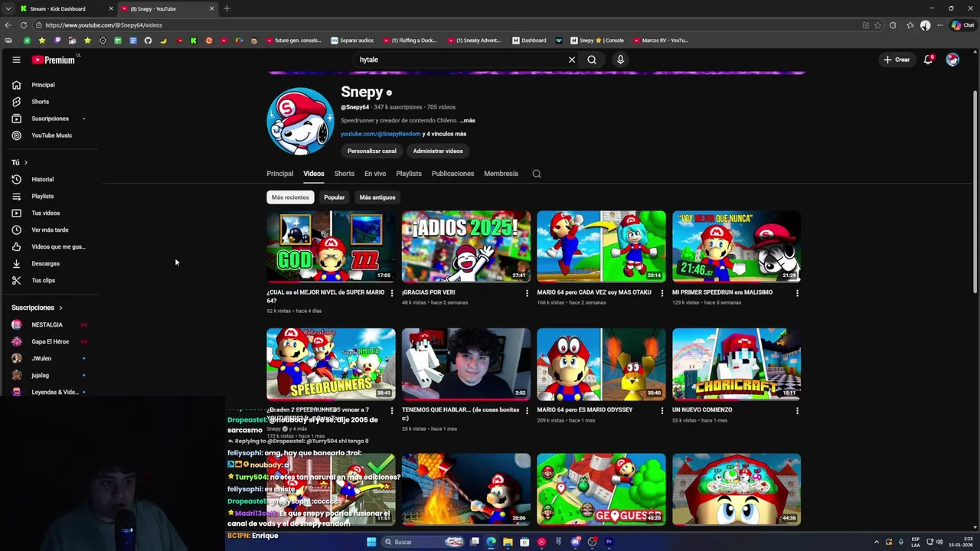Open options menu for '¡GRACIAS POR VER!'
This screenshot has height=551, width=980.
coord(527,293)
